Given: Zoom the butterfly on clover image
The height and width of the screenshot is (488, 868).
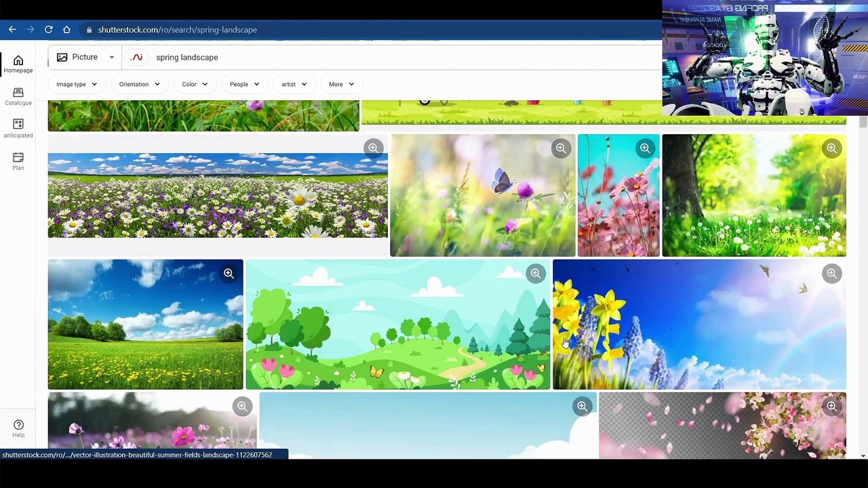Looking at the screenshot, I should 561,148.
